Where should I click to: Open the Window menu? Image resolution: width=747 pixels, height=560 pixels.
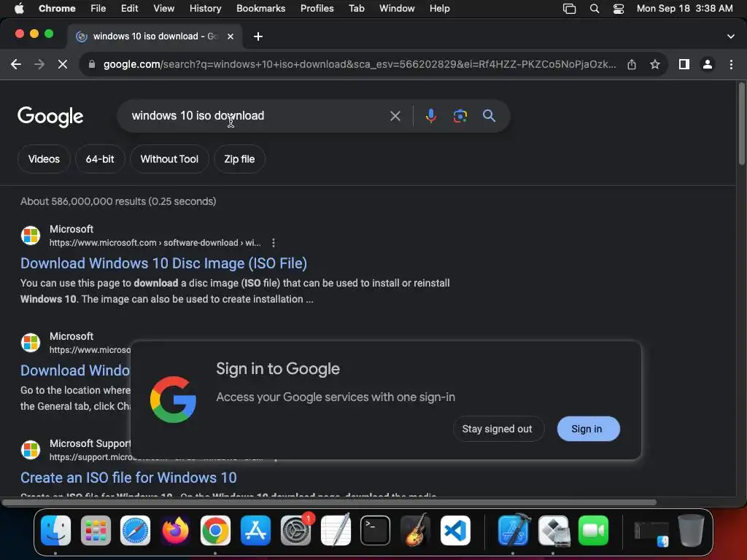(397, 8)
